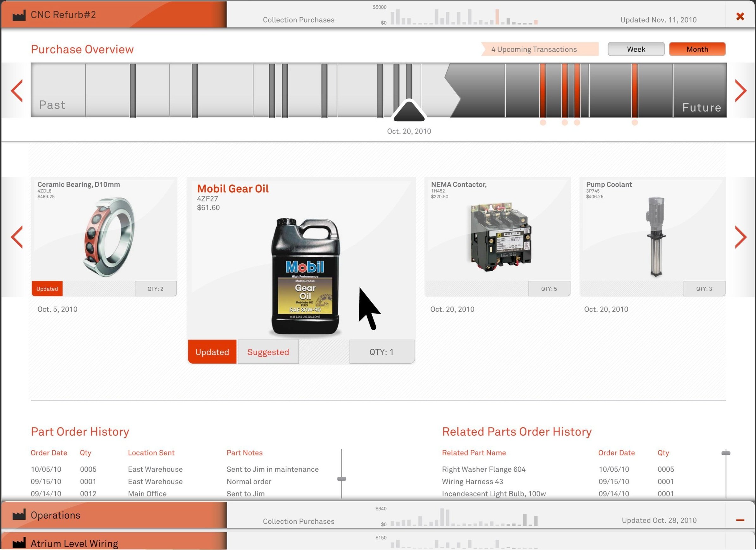Click the Related Parts scrollbar handle

point(726,453)
